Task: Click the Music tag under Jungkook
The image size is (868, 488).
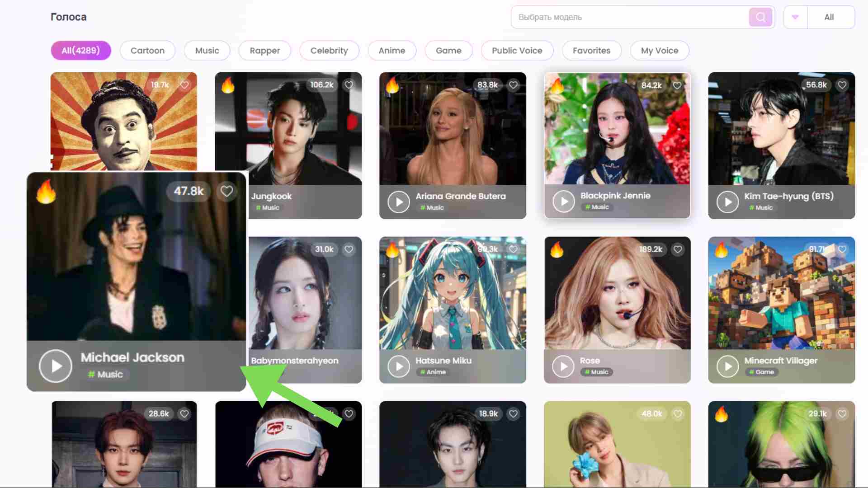Action: [x=268, y=208]
